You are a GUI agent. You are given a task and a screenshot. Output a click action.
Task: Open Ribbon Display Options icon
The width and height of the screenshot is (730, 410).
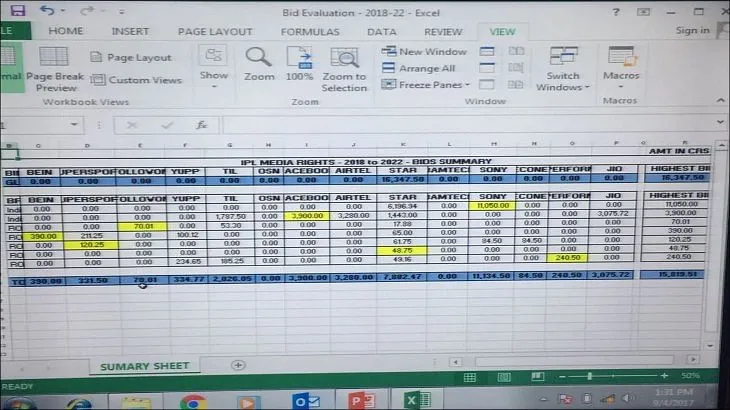tap(643, 12)
